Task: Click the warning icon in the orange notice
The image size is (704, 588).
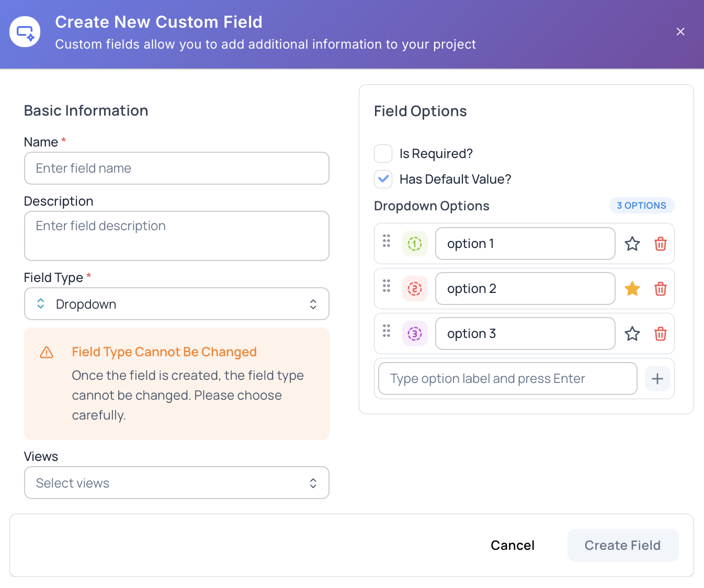Action: [47, 353]
